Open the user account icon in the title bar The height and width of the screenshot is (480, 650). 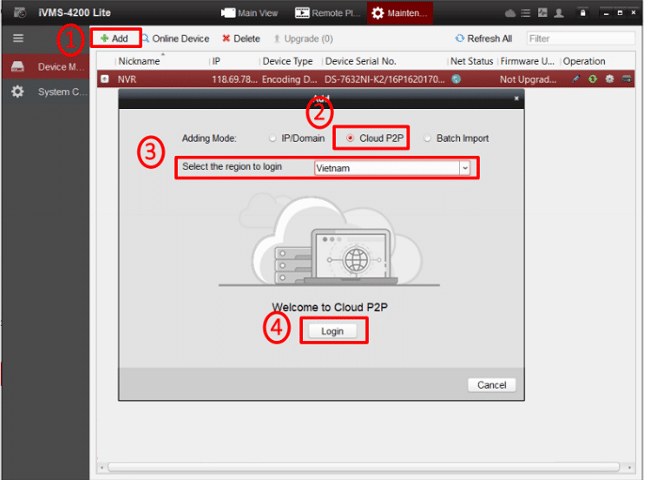[559, 13]
